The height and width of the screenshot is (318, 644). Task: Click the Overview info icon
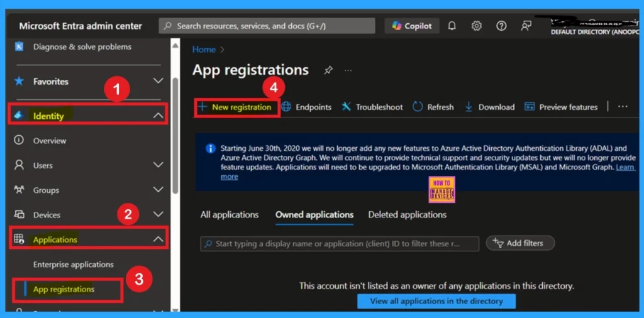click(x=19, y=140)
